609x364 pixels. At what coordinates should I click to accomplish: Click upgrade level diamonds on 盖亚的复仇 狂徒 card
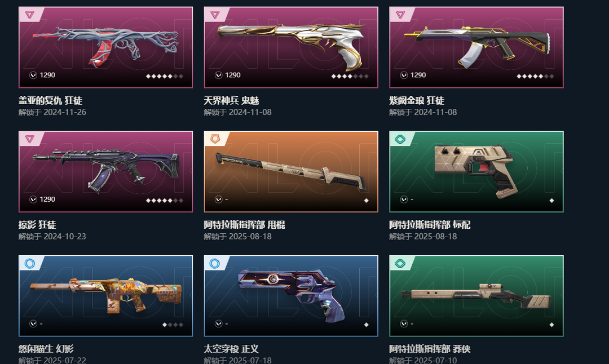164,76
